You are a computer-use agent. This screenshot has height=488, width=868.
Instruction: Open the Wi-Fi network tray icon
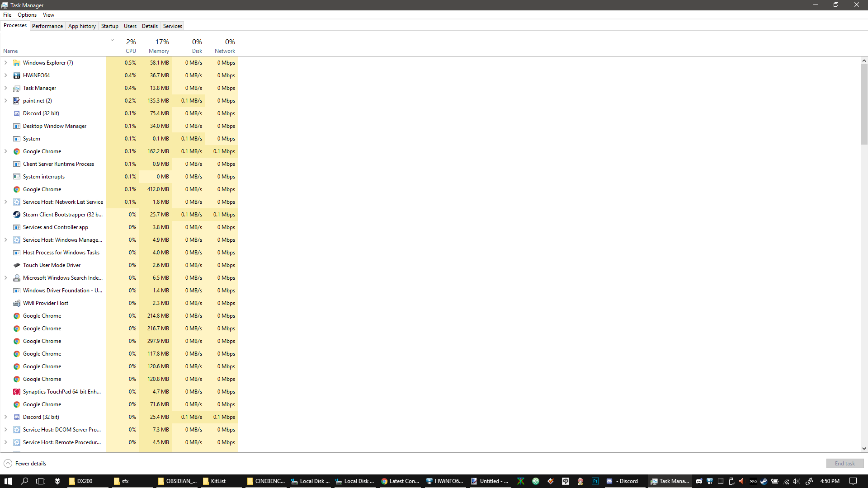[x=786, y=481]
